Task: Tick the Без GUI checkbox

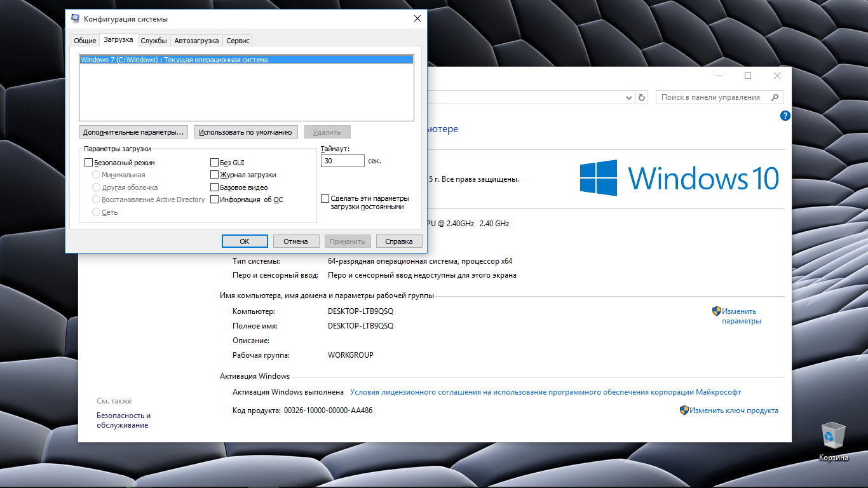Action: [214, 163]
